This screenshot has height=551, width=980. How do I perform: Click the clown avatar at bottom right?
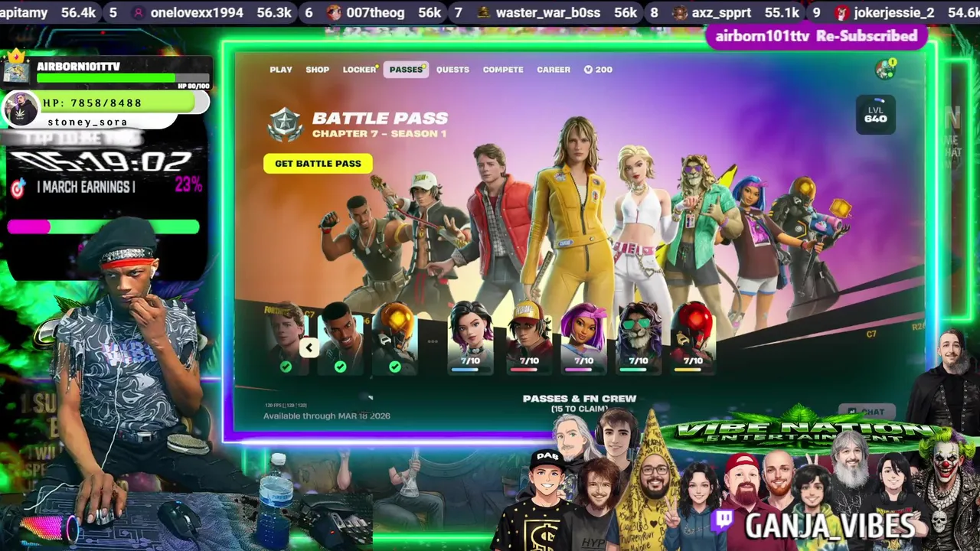(x=946, y=489)
